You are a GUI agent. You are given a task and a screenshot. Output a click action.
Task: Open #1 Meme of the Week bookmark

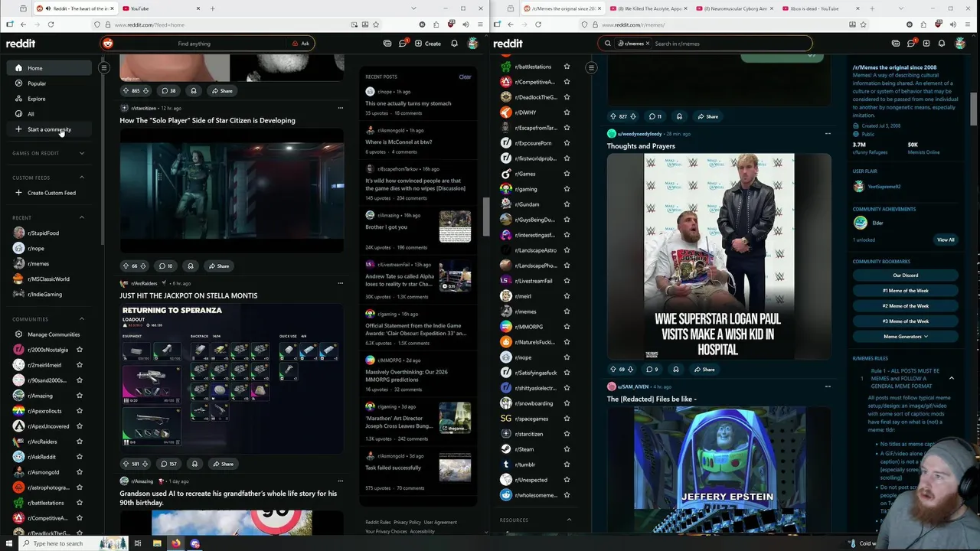(906, 291)
